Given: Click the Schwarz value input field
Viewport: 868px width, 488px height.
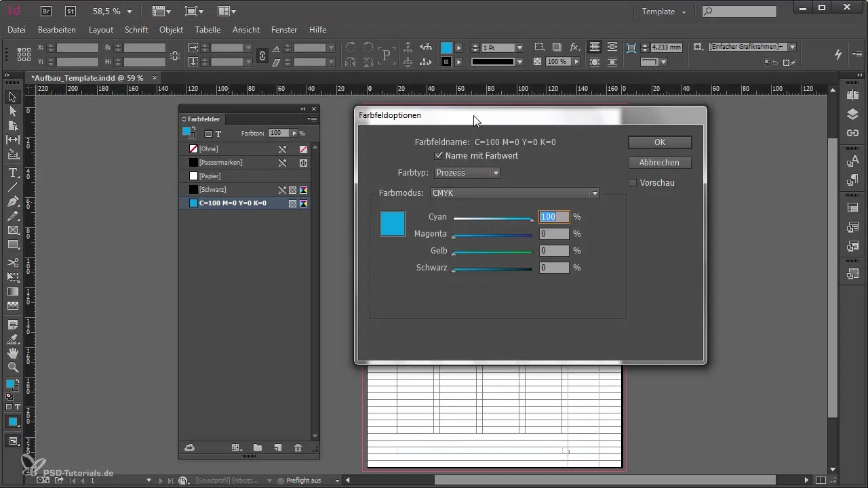Looking at the screenshot, I should point(554,268).
